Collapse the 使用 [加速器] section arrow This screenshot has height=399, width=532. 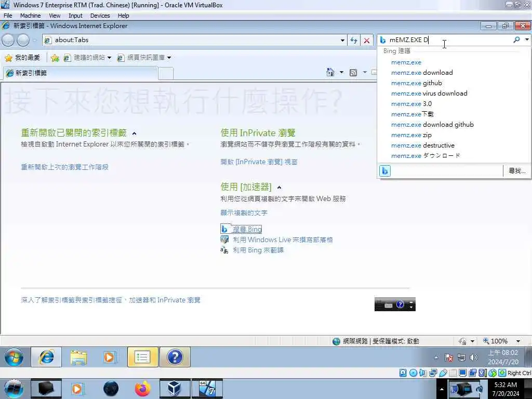279,187
